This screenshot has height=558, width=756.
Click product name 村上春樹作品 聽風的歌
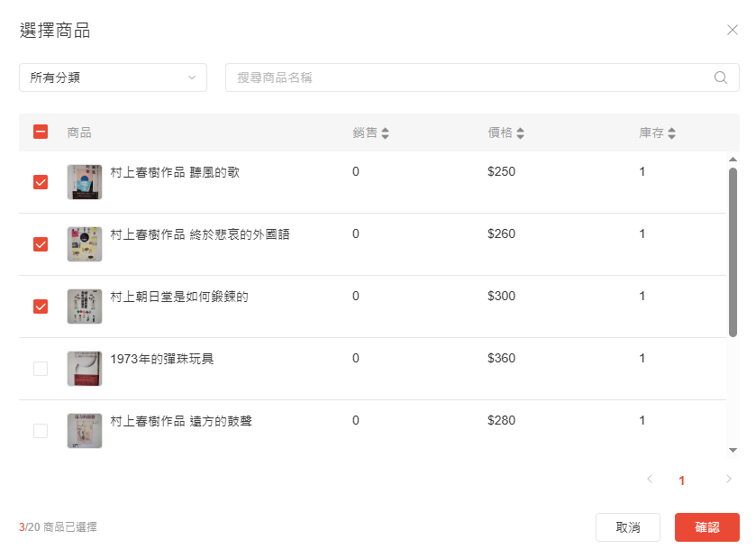pos(175,172)
